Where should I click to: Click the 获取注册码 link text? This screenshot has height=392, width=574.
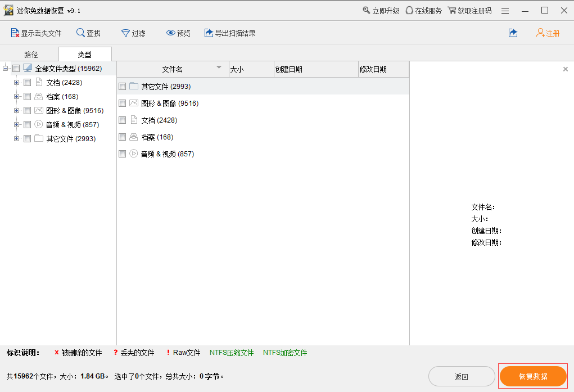(x=475, y=11)
